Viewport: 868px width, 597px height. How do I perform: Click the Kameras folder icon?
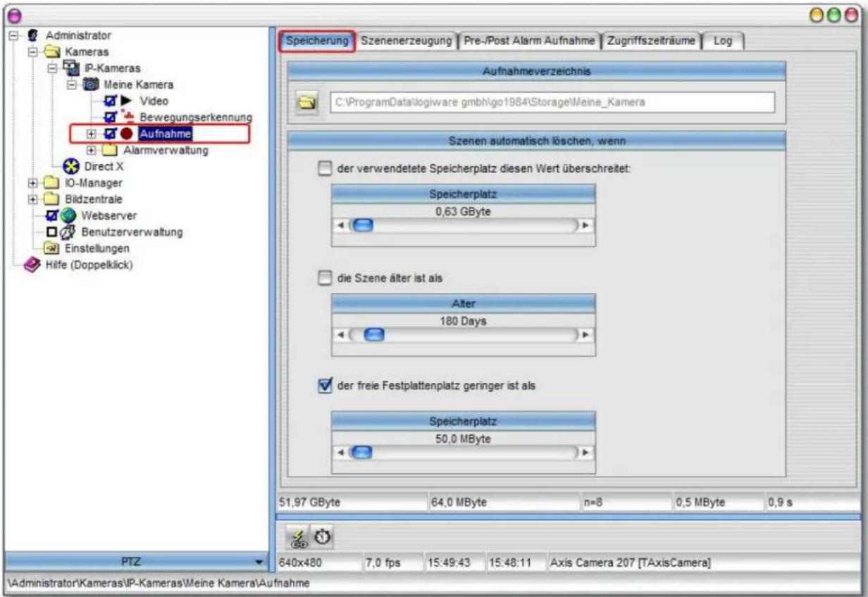click(54, 52)
